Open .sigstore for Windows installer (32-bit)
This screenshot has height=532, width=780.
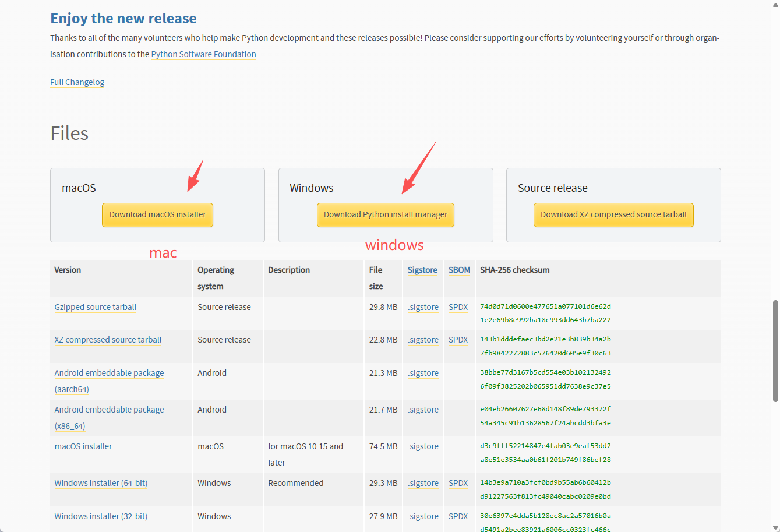click(x=423, y=516)
